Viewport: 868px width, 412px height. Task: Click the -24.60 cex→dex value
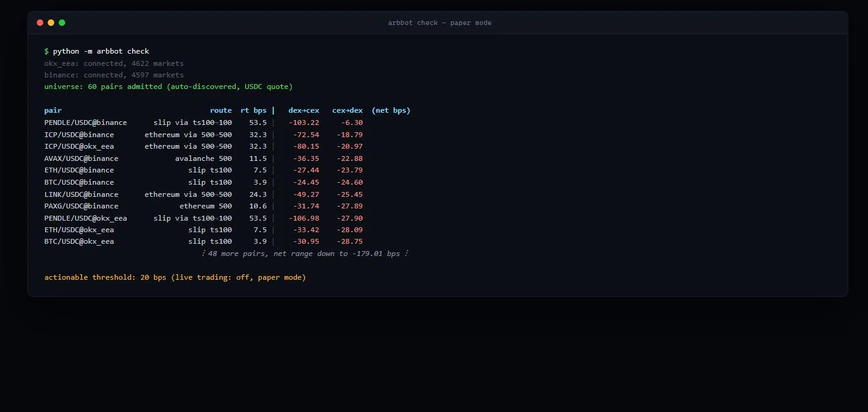[350, 182]
